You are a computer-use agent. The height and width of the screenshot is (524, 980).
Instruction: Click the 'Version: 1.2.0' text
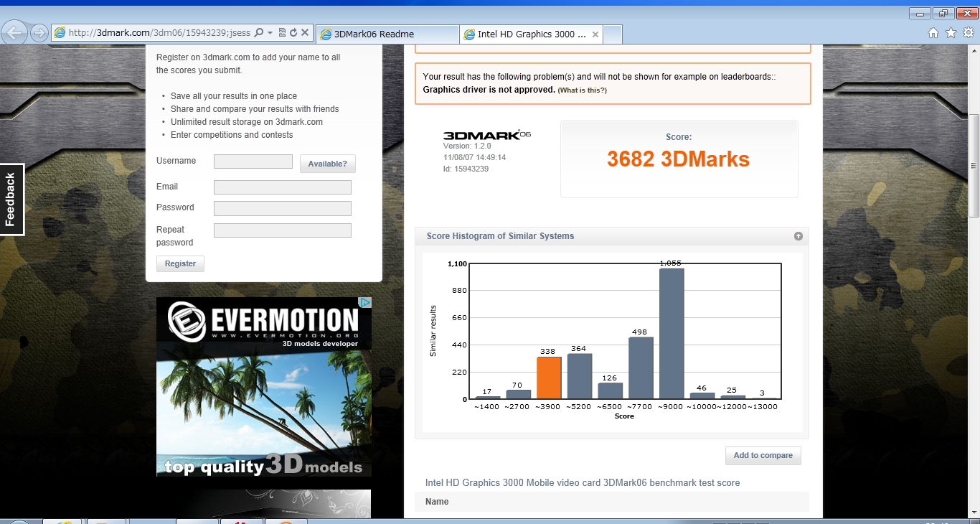[x=467, y=146]
